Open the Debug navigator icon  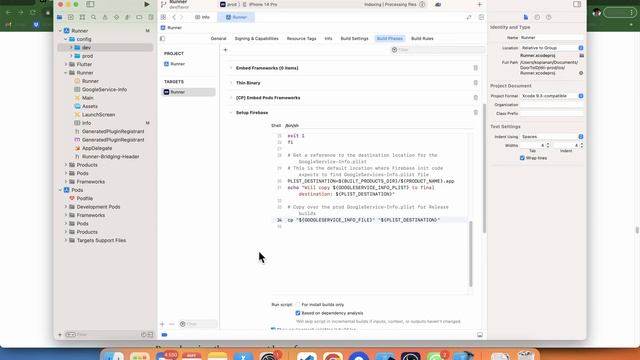(127, 18)
